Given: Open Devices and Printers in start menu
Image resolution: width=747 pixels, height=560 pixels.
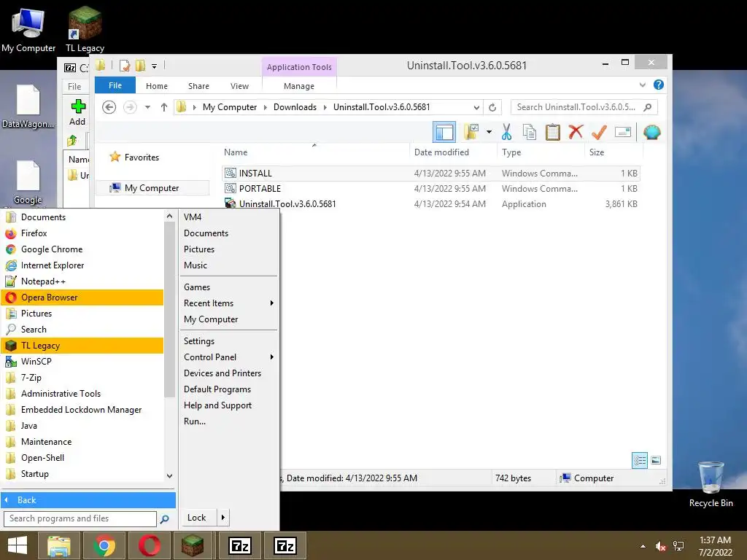Looking at the screenshot, I should 229,373.
